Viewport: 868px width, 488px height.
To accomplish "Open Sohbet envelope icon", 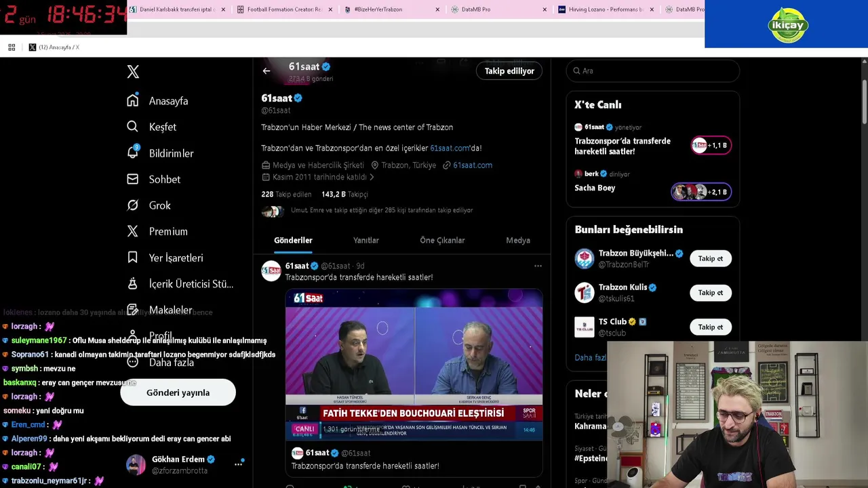I will click(133, 179).
